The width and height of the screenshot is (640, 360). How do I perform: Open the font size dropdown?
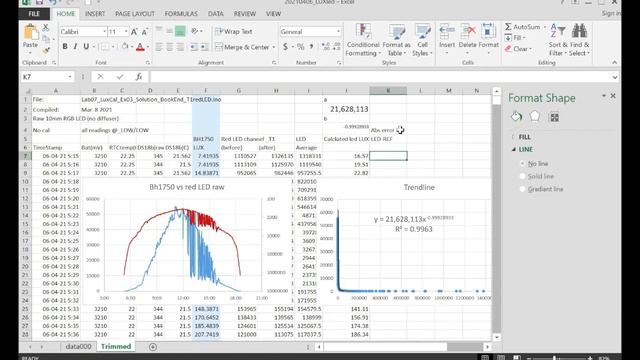pyautogui.click(x=126, y=31)
